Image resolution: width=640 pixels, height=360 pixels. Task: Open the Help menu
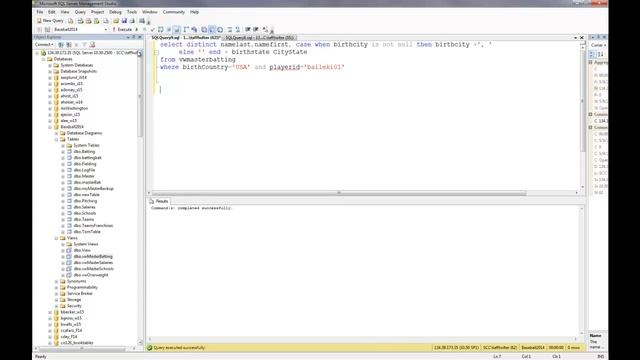pos(194,12)
